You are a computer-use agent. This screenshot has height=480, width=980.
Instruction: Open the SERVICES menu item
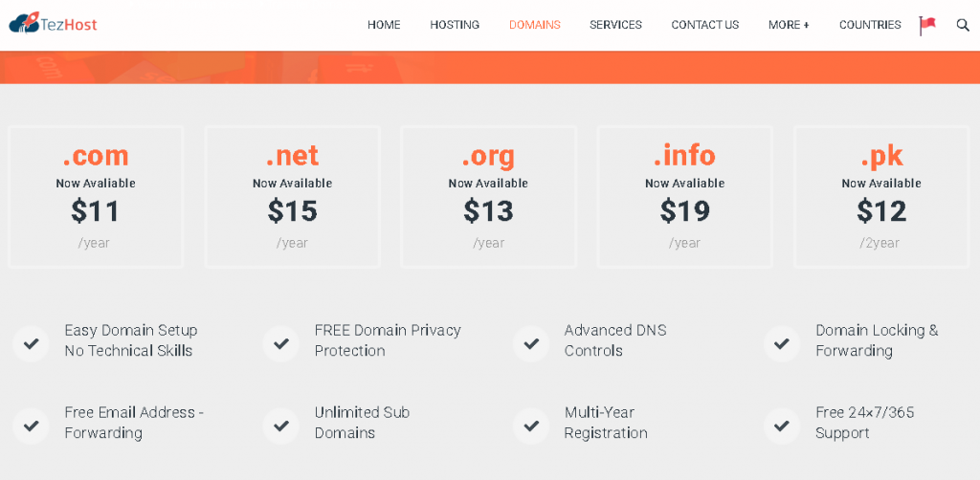(615, 25)
